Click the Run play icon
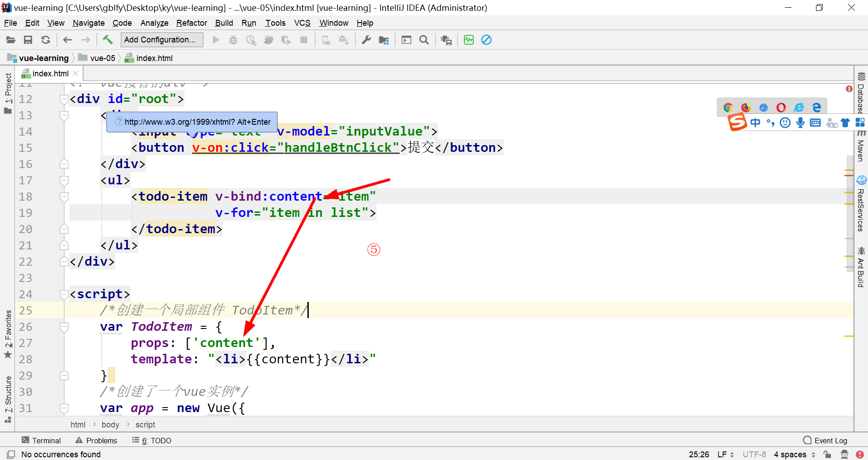Screen dimensions: 868x460 tap(216, 40)
